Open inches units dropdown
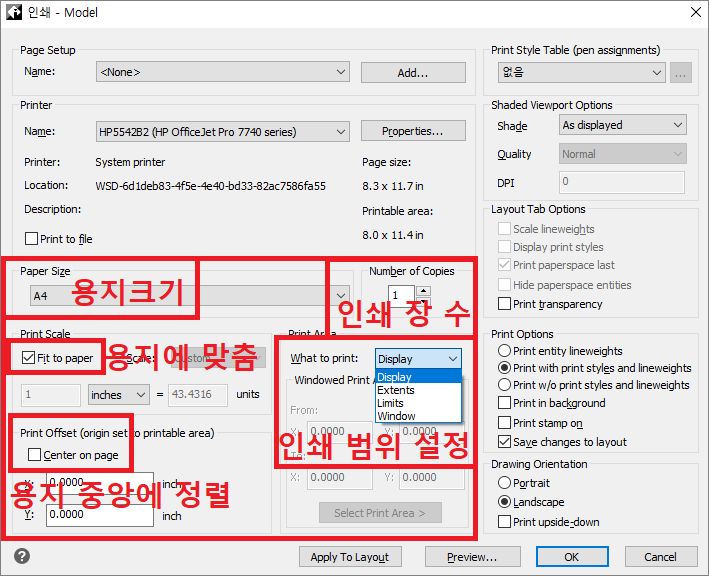 118,395
